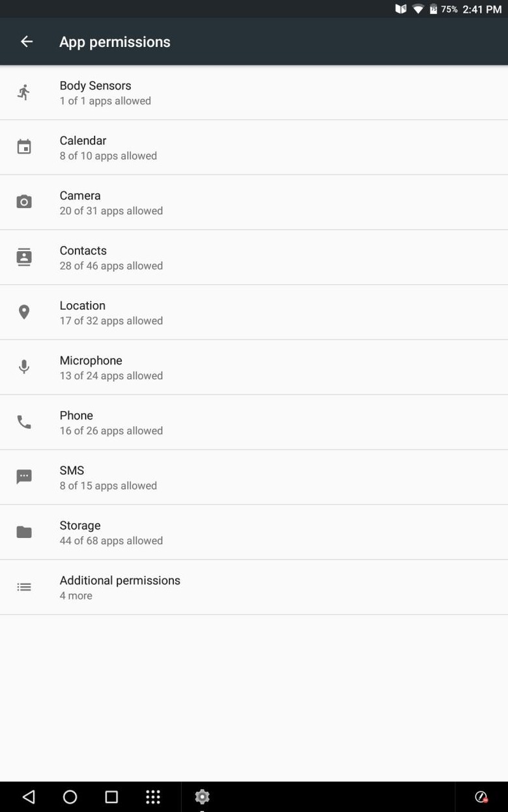Expand Additional permissions list
The height and width of the screenshot is (812, 508).
tap(120, 587)
